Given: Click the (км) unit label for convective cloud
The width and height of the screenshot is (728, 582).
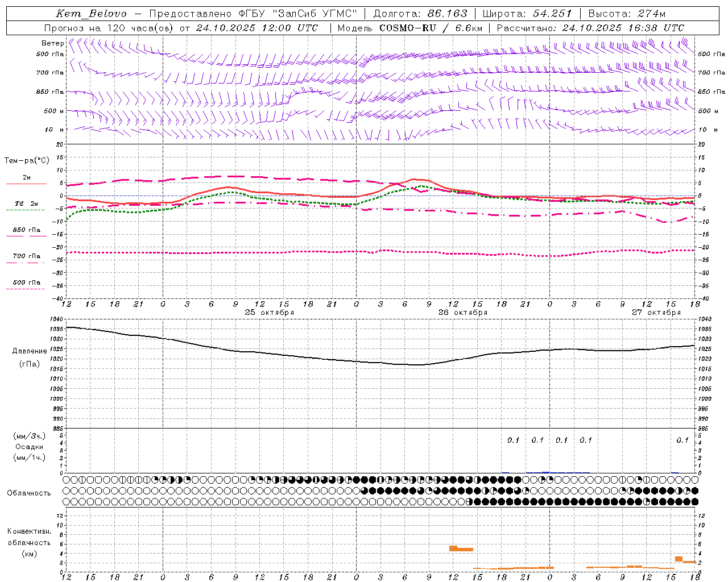Looking at the screenshot, I should click(30, 554).
